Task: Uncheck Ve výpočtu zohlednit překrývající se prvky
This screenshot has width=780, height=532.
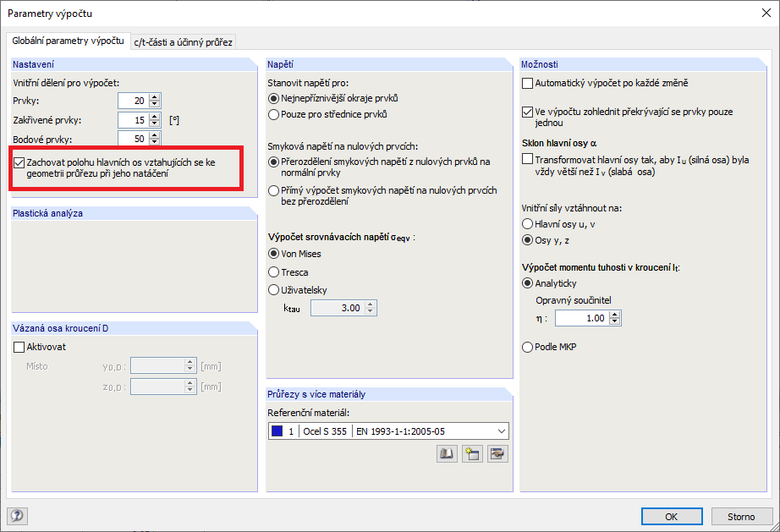Action: click(x=527, y=112)
